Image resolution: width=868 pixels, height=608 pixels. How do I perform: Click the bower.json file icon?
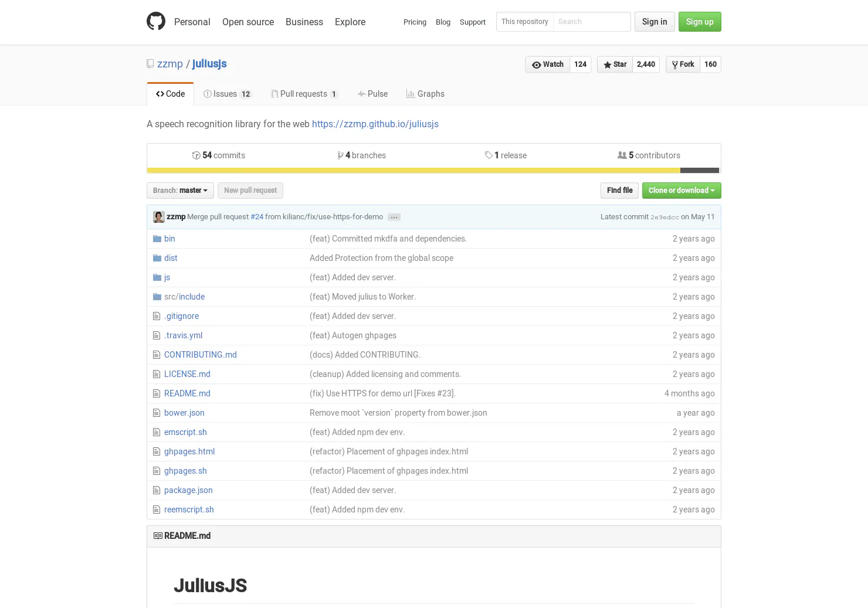pos(157,413)
